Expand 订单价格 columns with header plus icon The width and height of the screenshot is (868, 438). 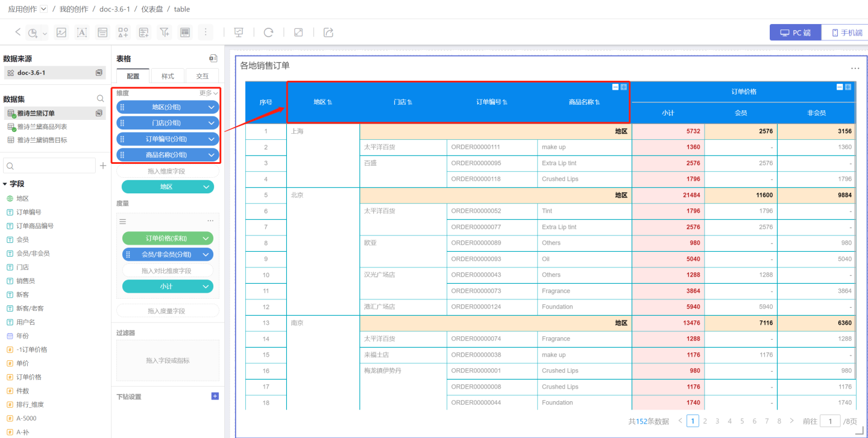pyautogui.click(x=848, y=87)
